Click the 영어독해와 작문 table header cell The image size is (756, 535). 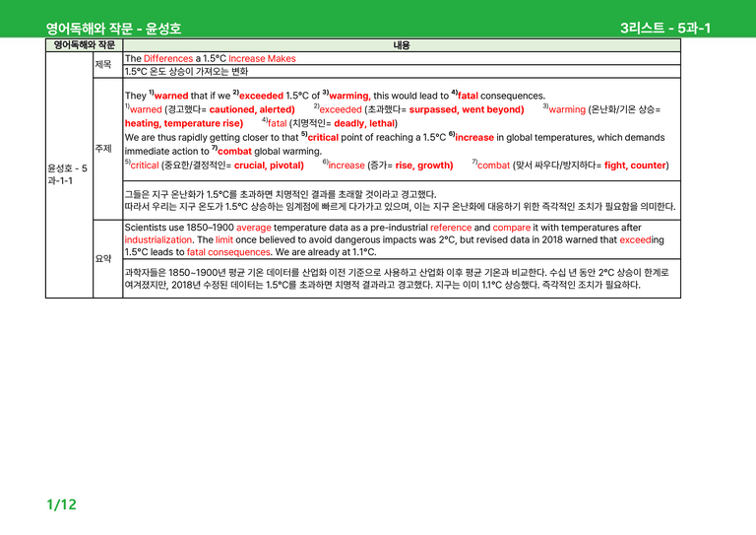click(x=85, y=45)
